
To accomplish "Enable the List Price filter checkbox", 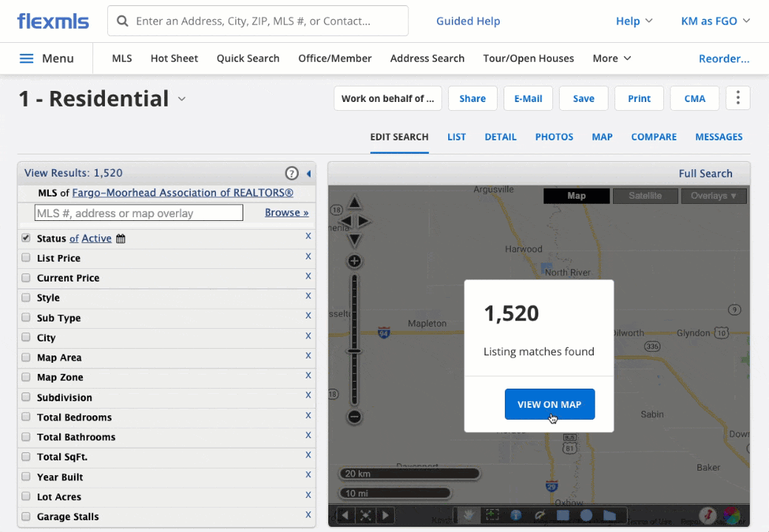I will coord(26,257).
